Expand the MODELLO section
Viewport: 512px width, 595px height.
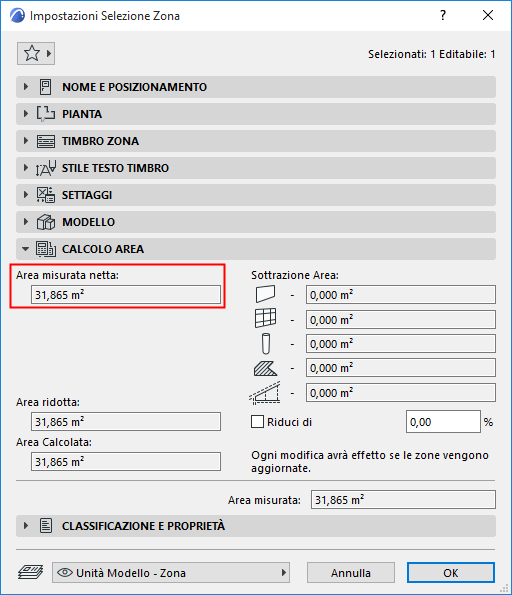[256, 222]
